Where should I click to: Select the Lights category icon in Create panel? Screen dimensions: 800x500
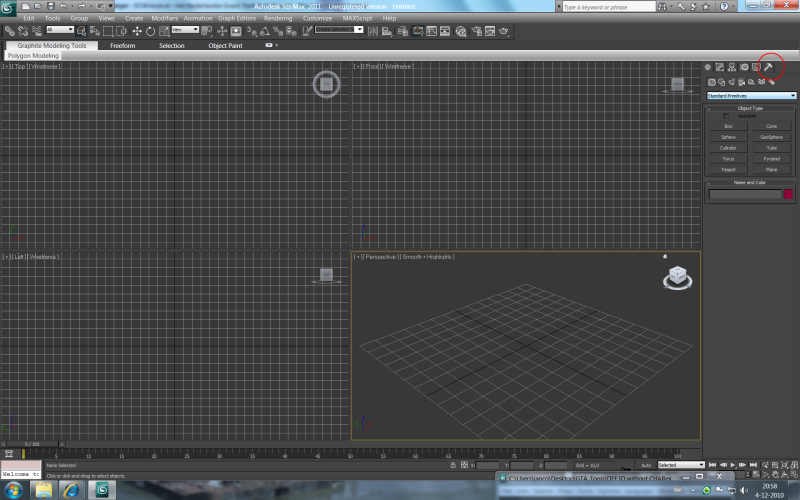732,82
